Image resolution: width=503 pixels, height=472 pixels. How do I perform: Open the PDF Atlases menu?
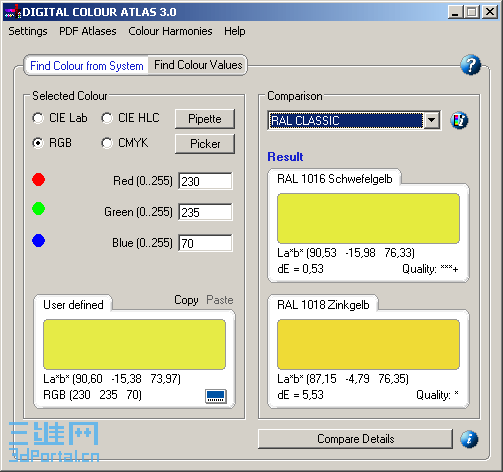pos(88,31)
